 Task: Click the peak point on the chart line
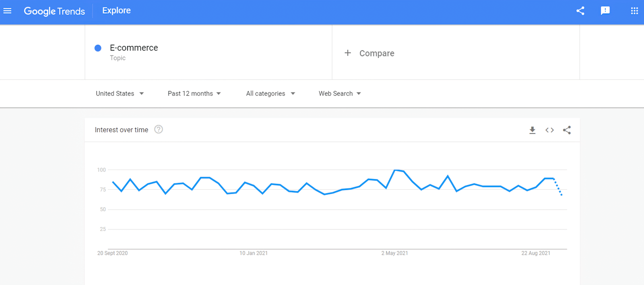tap(395, 170)
